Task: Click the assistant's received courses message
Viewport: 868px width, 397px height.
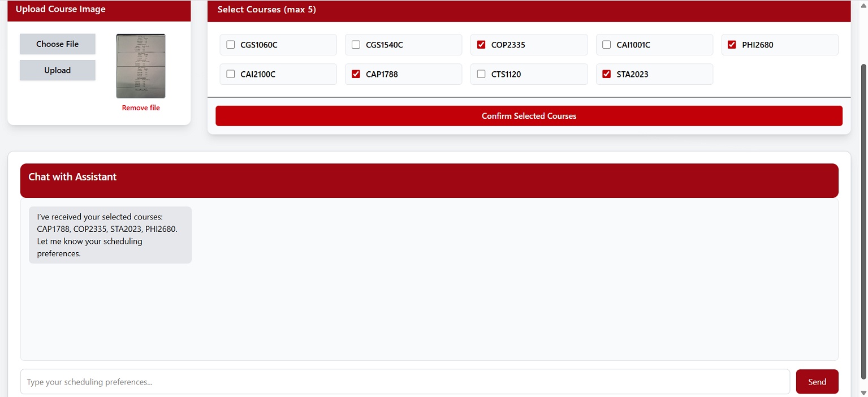Action: (x=110, y=235)
